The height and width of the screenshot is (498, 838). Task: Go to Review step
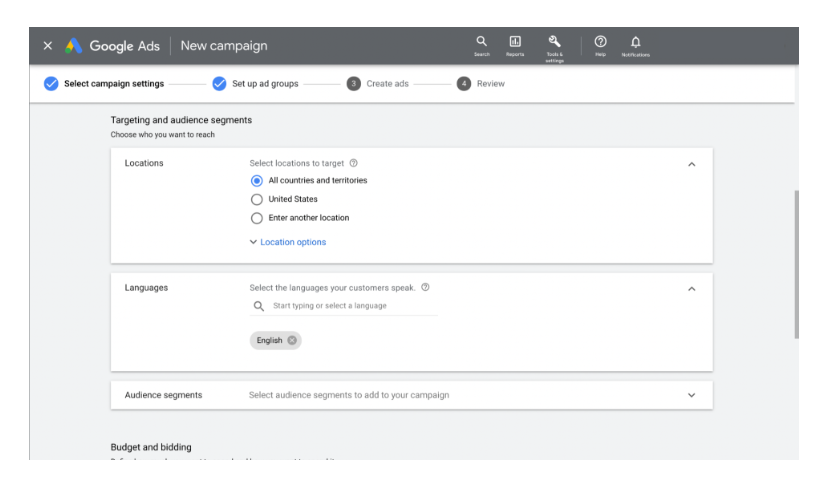pyautogui.click(x=480, y=83)
